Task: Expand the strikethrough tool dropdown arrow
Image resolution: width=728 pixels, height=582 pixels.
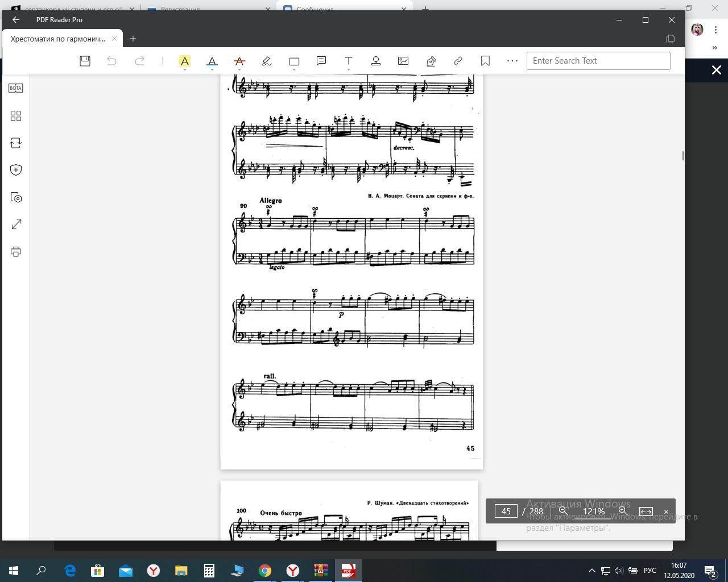Action: (x=239, y=69)
